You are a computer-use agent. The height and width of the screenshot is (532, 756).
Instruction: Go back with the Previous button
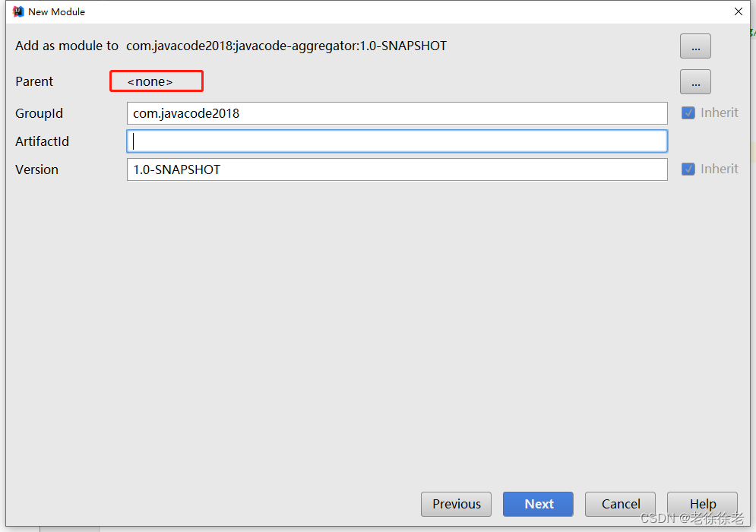click(x=456, y=504)
